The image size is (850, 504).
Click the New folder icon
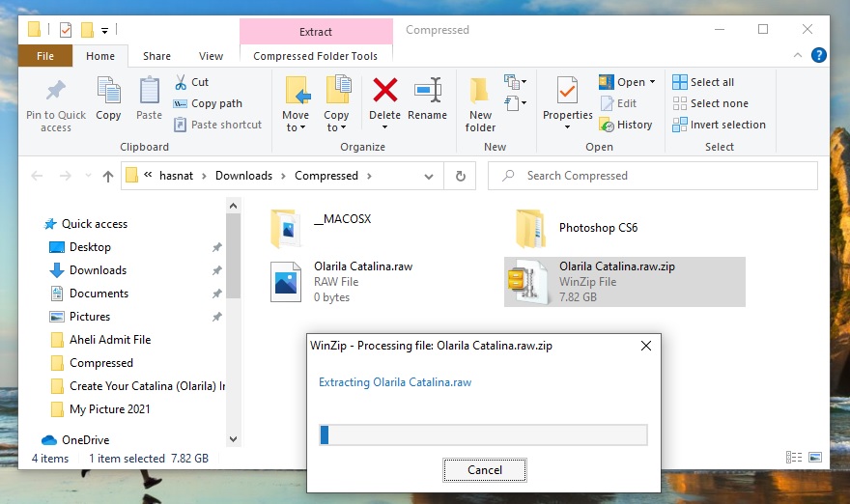(480, 90)
